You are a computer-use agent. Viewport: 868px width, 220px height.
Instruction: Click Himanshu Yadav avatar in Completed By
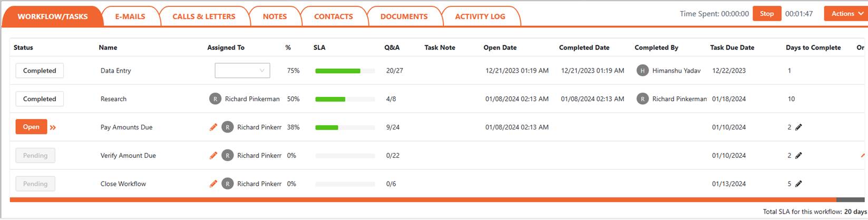click(642, 71)
